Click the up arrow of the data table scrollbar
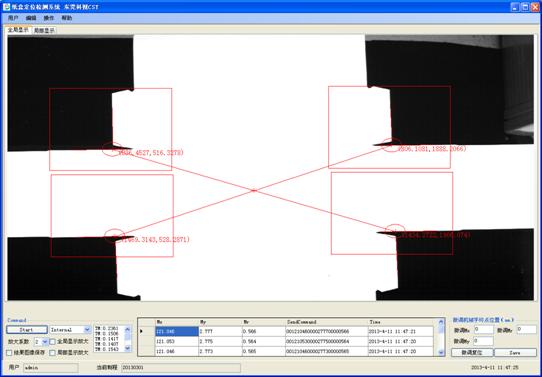This screenshot has width=542, height=377. coord(441,322)
